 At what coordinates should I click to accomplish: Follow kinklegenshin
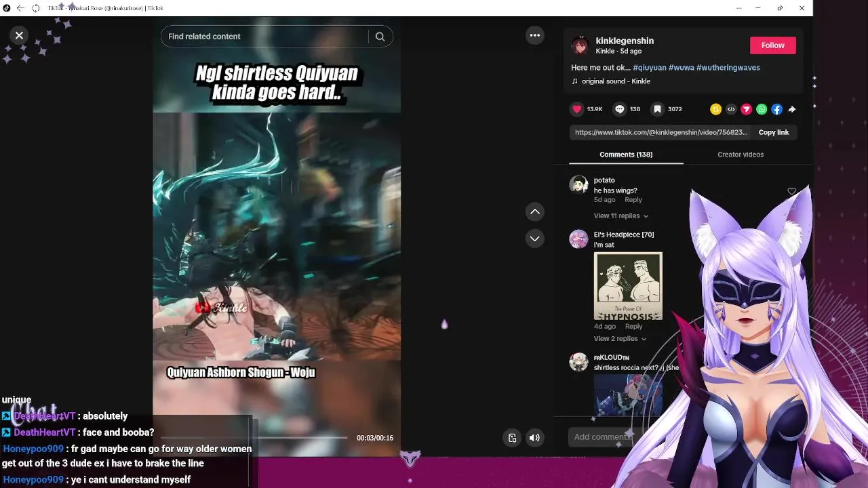pyautogui.click(x=773, y=45)
